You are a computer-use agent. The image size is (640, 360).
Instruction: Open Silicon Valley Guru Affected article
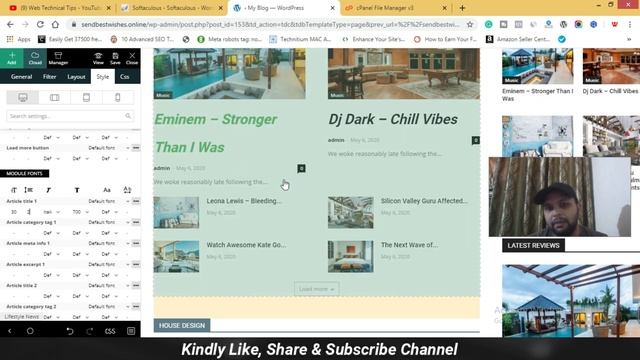tap(424, 201)
